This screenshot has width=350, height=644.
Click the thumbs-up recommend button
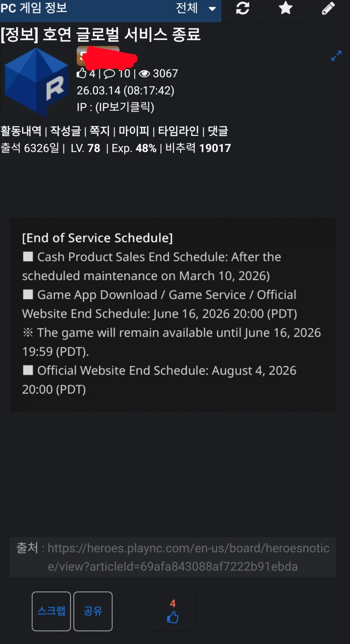[x=173, y=611]
